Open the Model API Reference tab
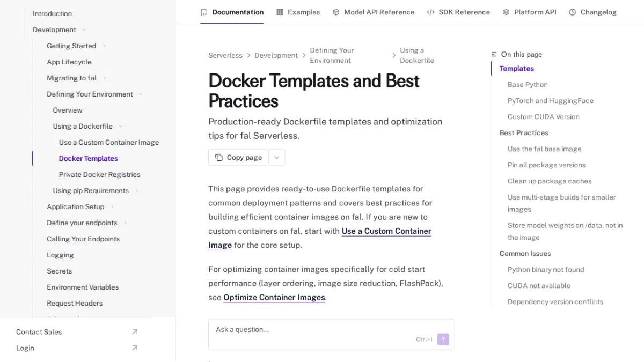Image resolution: width=644 pixels, height=362 pixels. click(374, 12)
